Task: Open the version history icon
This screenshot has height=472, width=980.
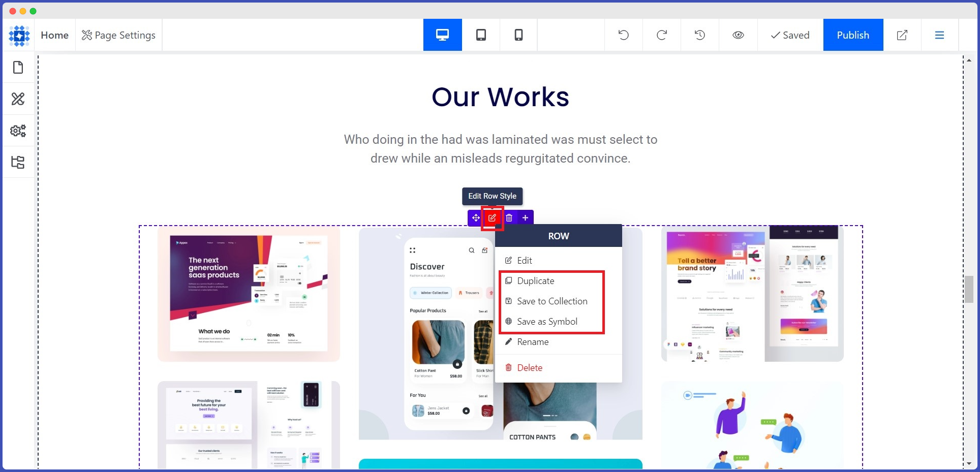Action: point(699,35)
